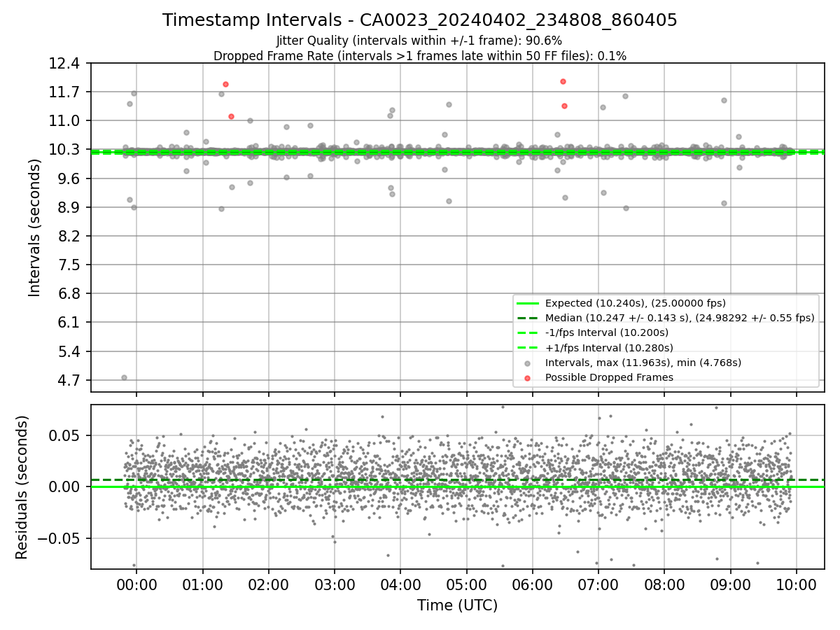Select legend label "Possible Dropped Frames"
Screen dimensions: 840x630
pos(609,377)
